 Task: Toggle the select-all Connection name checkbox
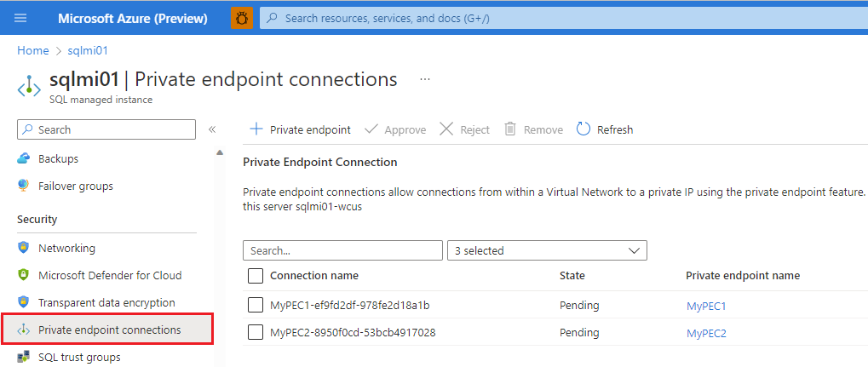256,276
